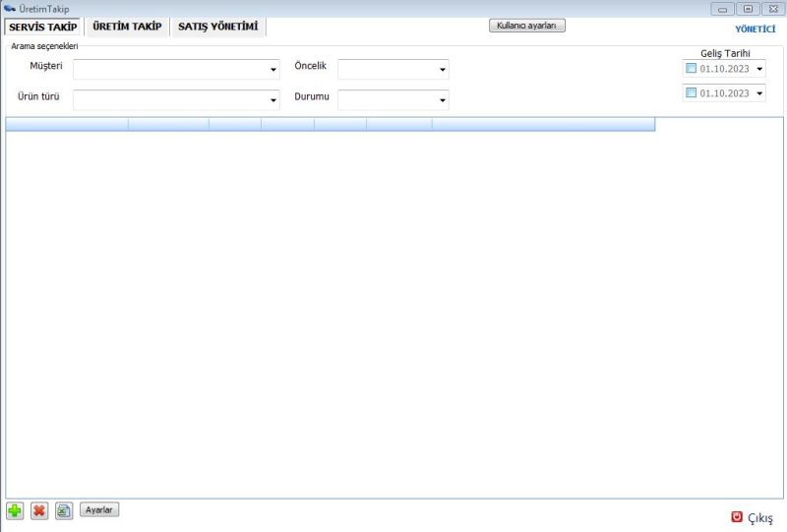The width and height of the screenshot is (787, 532).
Task: Open the first Geliş Tarihi calendar dropdown arrow
Action: 759,69
